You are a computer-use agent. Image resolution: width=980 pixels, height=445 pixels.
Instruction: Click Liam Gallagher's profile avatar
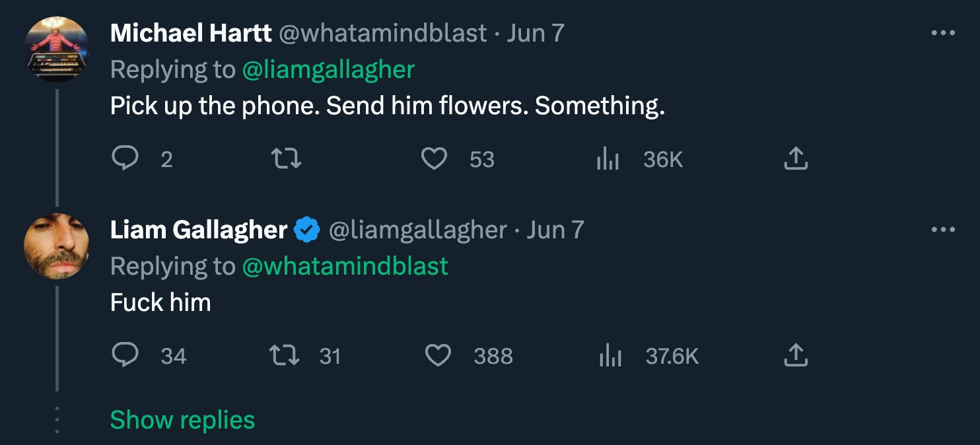click(56, 246)
